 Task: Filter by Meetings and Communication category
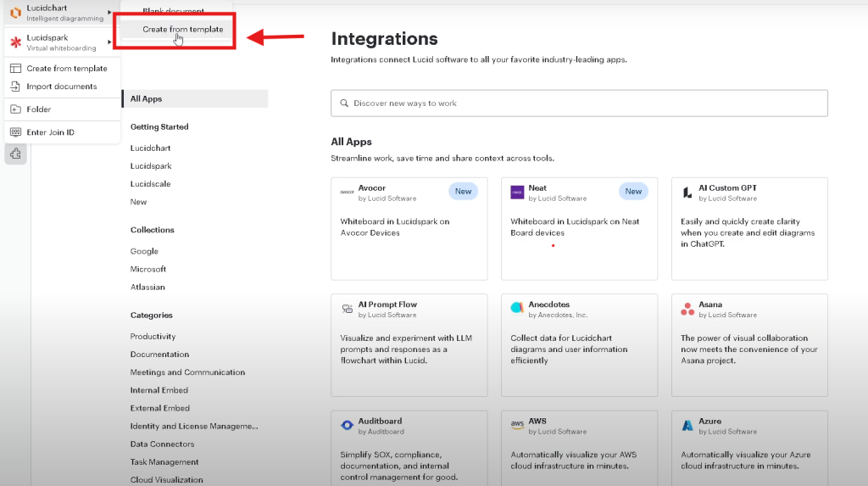(x=187, y=372)
